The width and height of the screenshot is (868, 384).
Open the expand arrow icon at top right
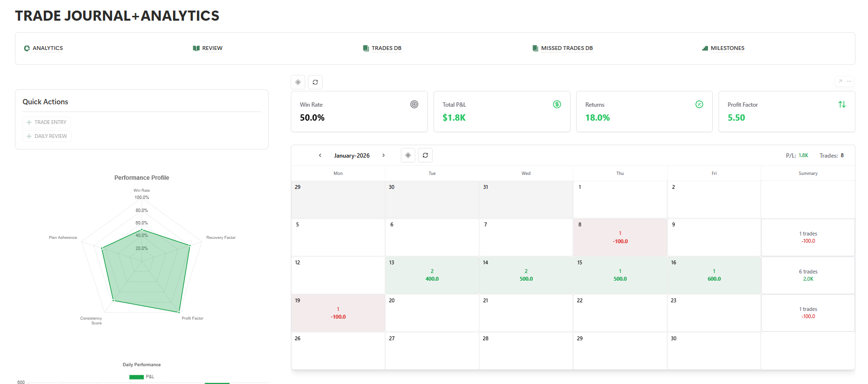click(840, 81)
